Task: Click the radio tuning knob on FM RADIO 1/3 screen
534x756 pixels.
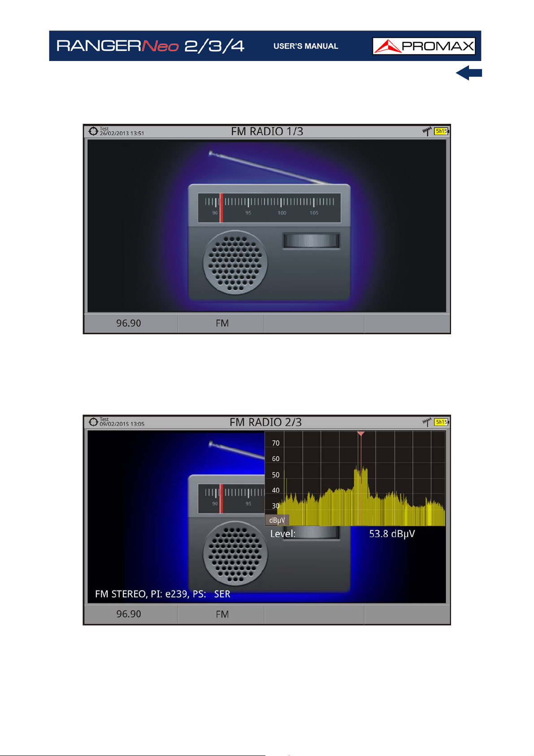Action: [x=311, y=240]
